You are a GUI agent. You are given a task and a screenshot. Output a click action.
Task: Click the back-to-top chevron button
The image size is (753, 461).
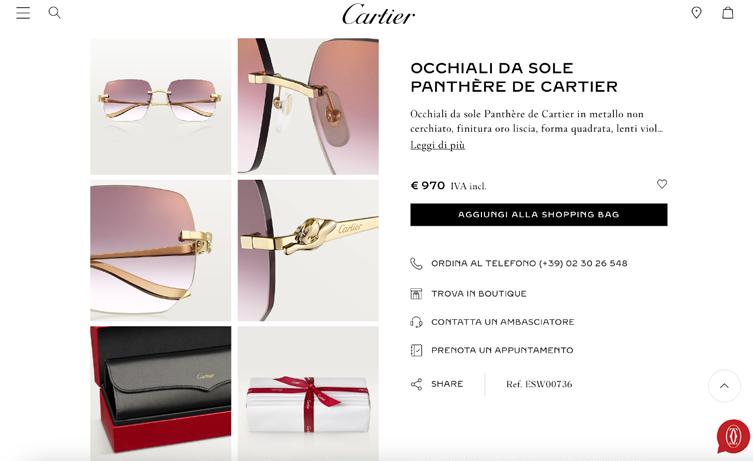[x=724, y=386]
